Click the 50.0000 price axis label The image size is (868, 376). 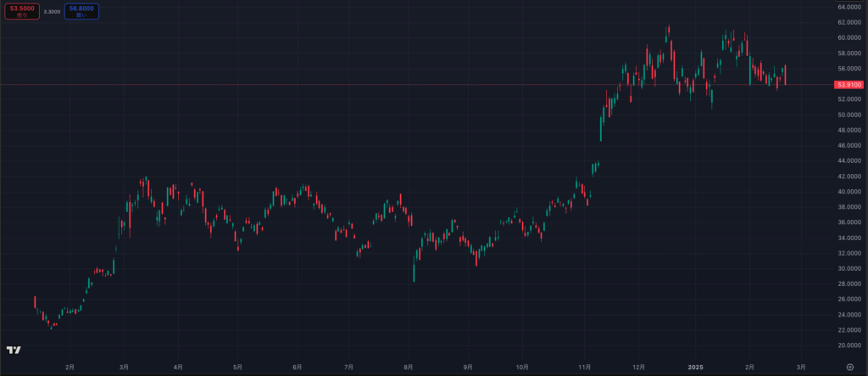pos(849,115)
